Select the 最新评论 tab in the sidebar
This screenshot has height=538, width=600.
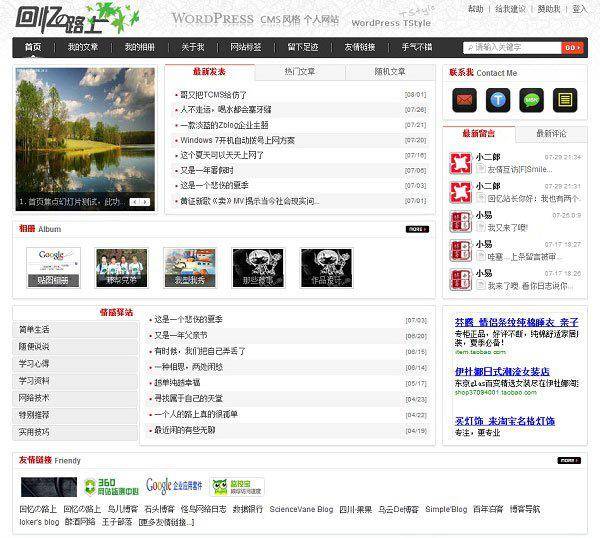(551, 133)
